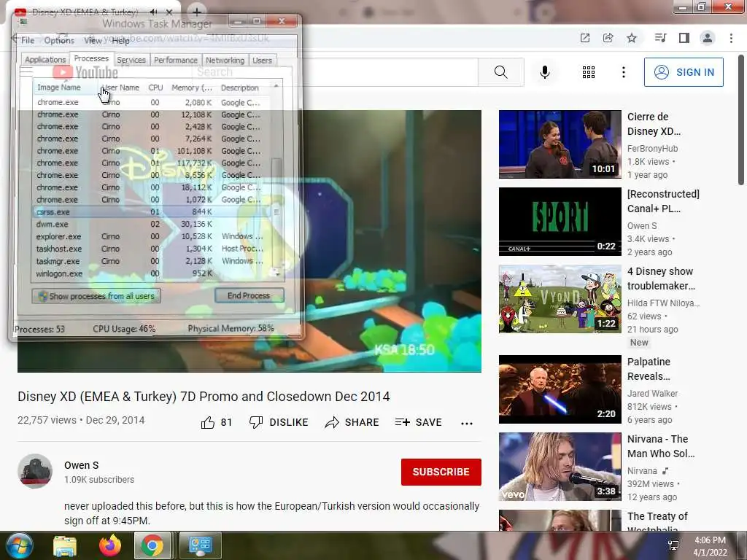Open a new Chrome tab plus button
The width and height of the screenshot is (747, 560).
[197, 12]
